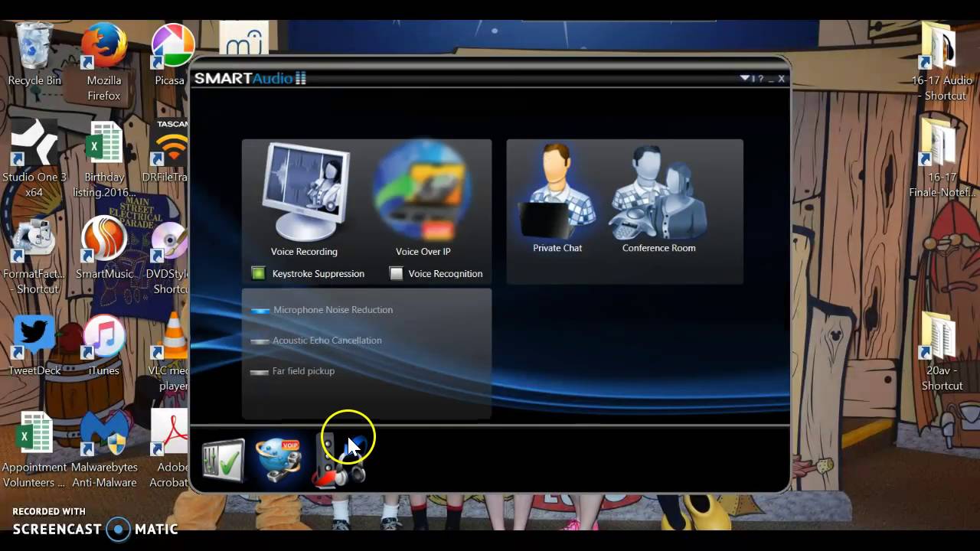This screenshot has height=551, width=980.
Task: Toggle Acoustic Echo Cancellation indicator
Action: click(x=260, y=341)
